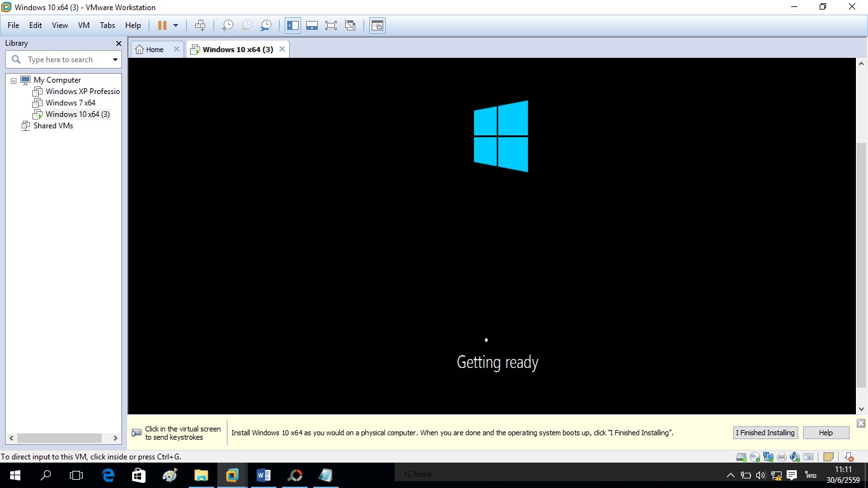The width and height of the screenshot is (868, 488).
Task: Open File Explorer from taskbar
Action: 201,475
